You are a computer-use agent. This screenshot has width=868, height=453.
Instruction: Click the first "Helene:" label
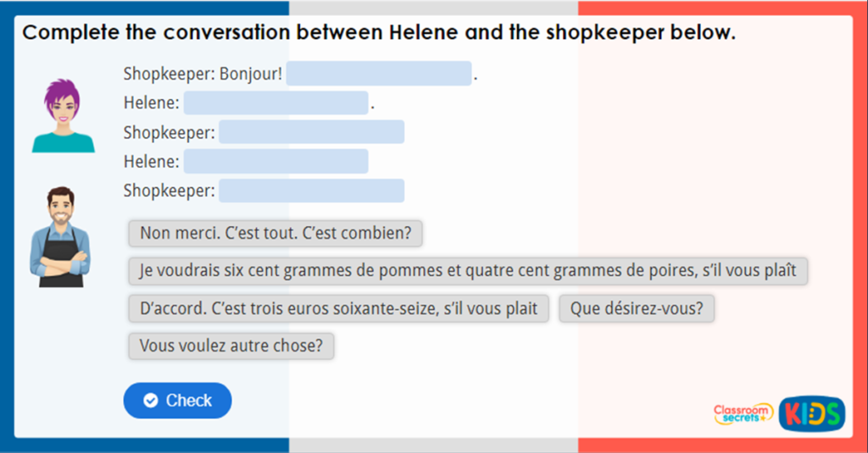coord(151,103)
